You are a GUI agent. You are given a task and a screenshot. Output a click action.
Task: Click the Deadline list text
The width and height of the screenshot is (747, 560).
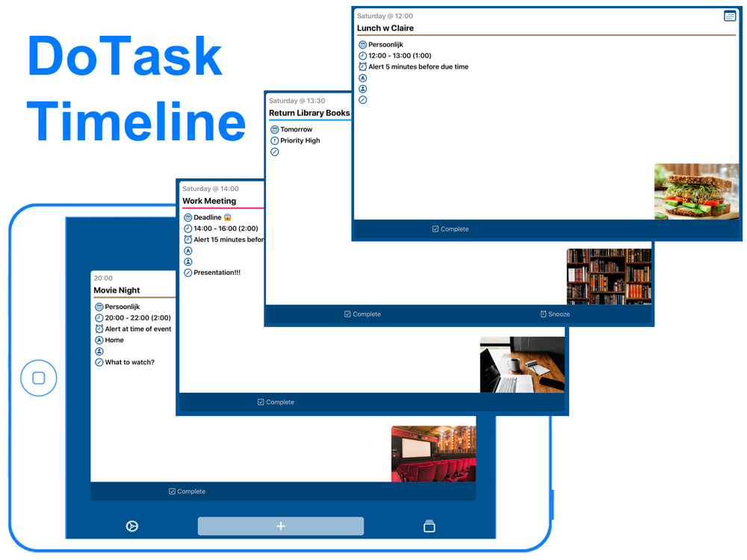pyautogui.click(x=212, y=217)
